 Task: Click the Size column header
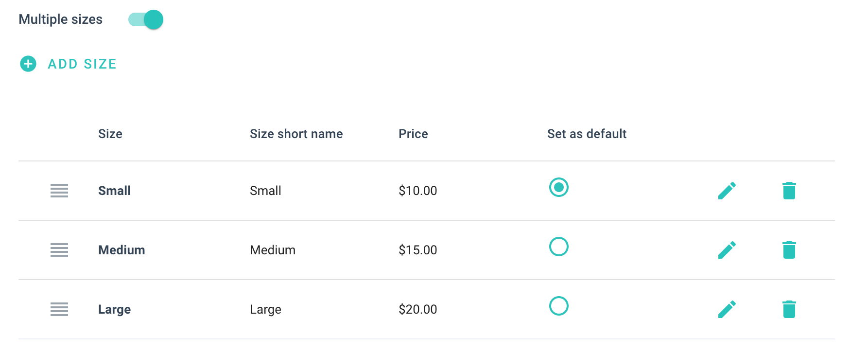(x=110, y=134)
